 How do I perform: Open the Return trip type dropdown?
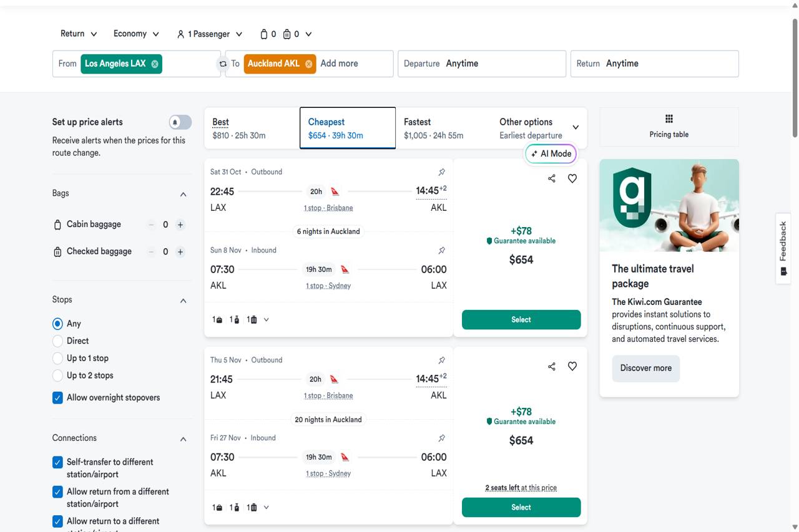(x=79, y=34)
